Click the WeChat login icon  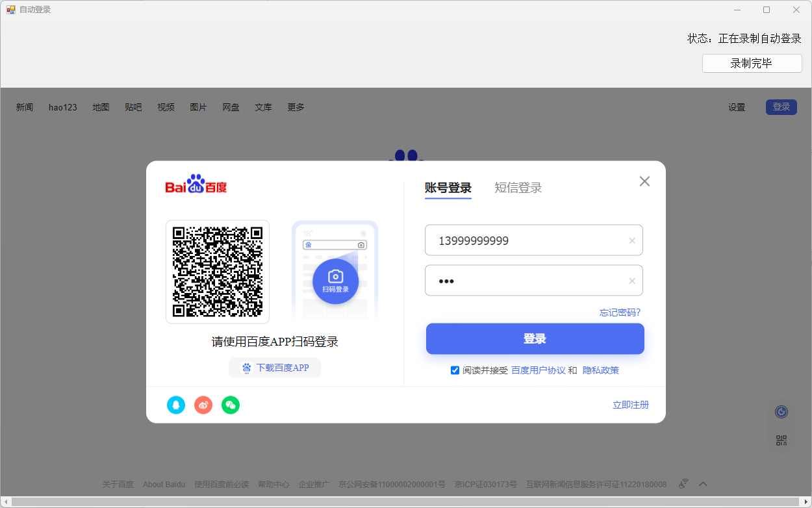tap(231, 405)
